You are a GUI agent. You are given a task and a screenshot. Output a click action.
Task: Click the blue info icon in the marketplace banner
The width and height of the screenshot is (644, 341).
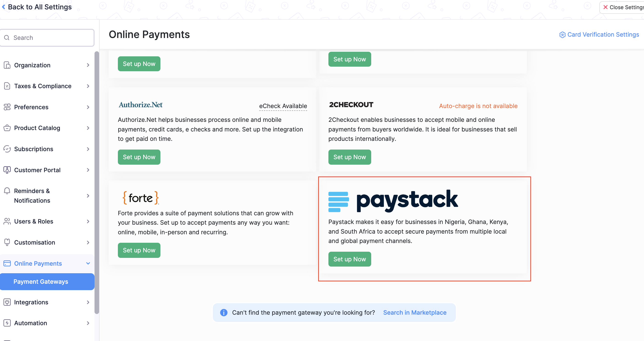[x=224, y=312]
